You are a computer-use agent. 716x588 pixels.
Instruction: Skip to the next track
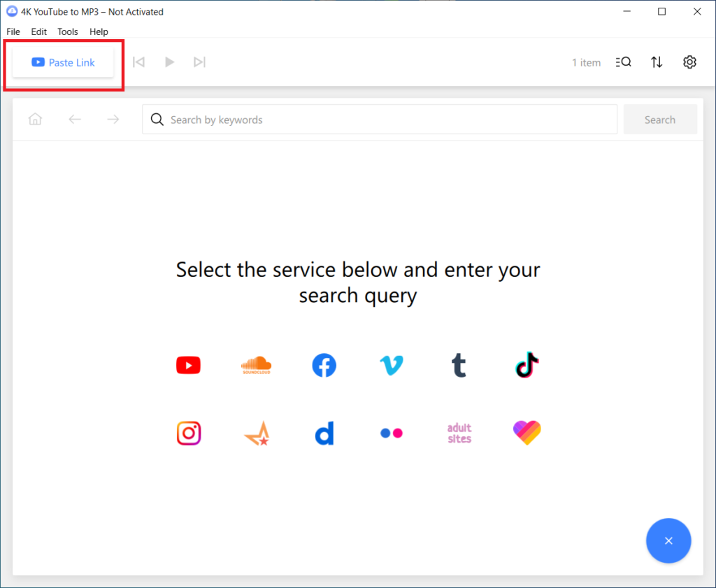tap(199, 62)
